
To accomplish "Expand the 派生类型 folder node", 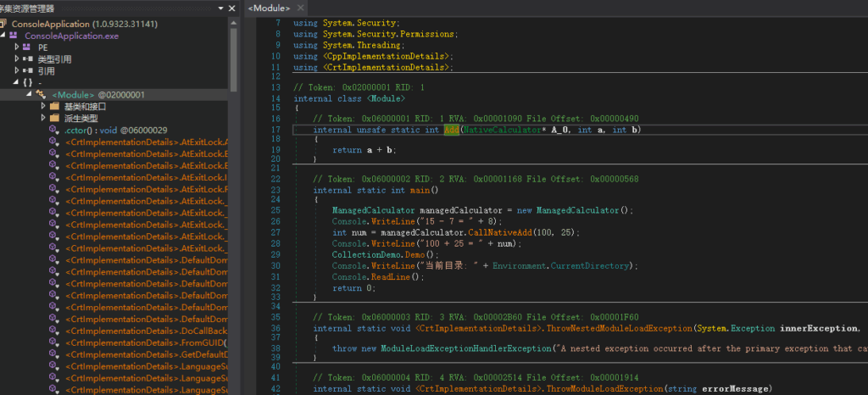I will click(42, 119).
